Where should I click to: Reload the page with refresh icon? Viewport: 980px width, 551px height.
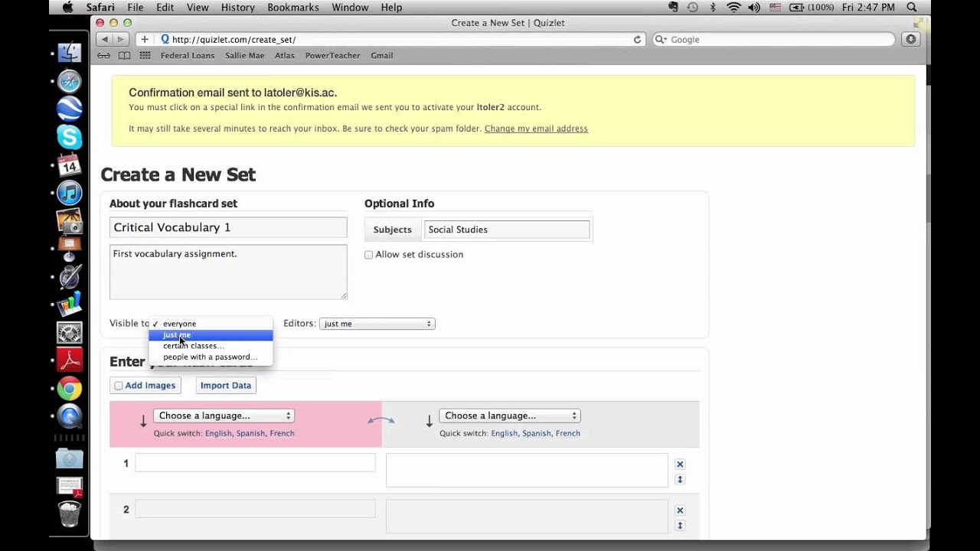pyautogui.click(x=637, y=39)
